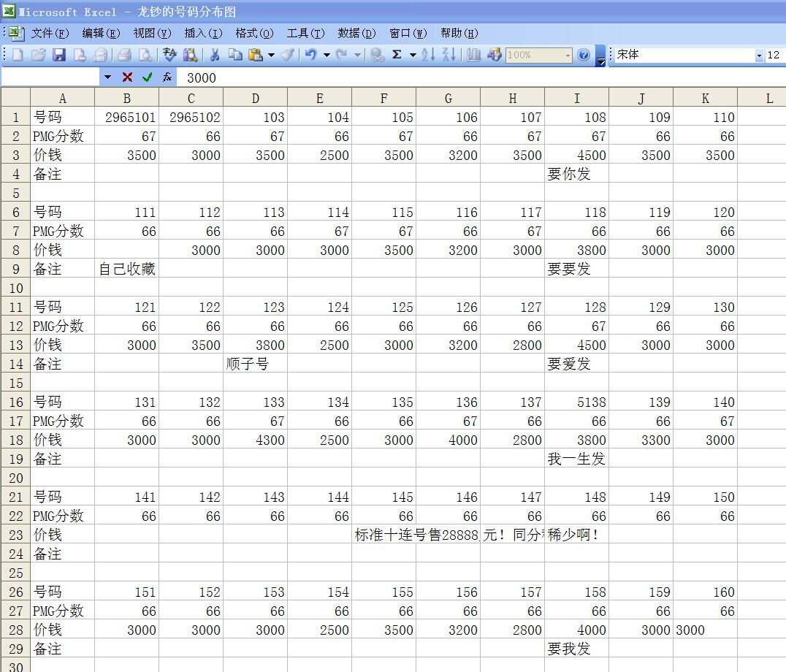
Task: Expand the Name Box dropdown arrow
Action: [x=107, y=77]
